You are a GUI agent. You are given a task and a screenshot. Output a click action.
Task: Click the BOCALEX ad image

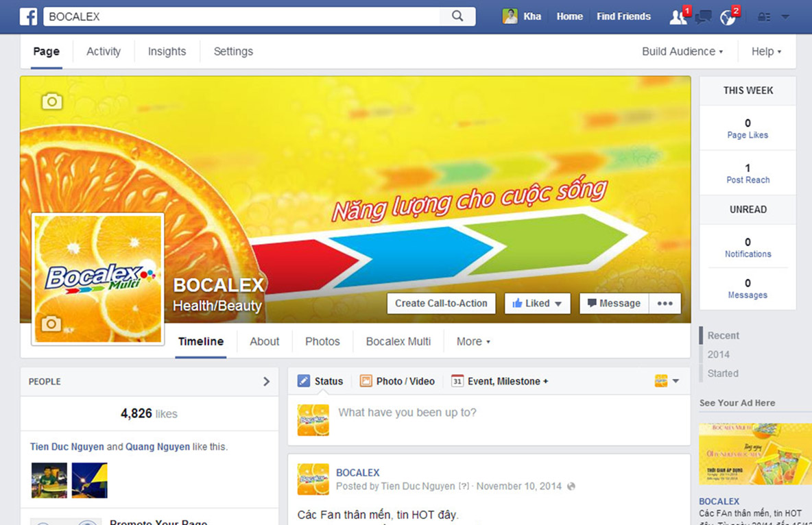pos(755,454)
